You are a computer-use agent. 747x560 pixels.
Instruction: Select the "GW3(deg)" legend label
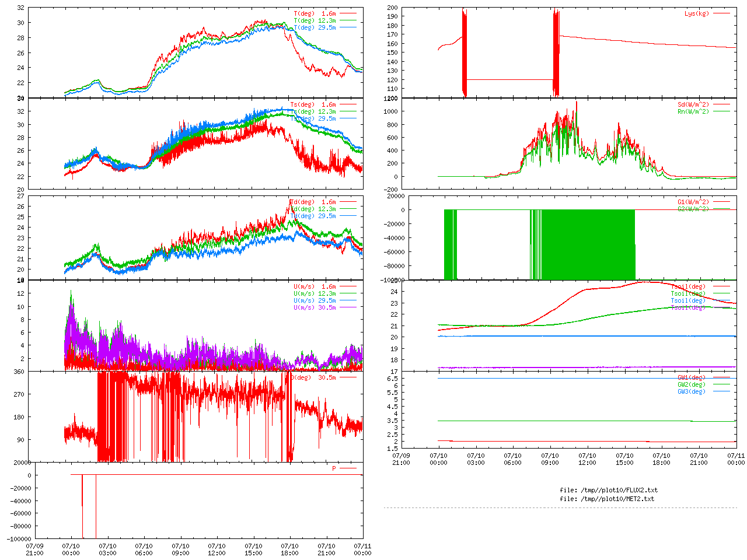point(692,391)
